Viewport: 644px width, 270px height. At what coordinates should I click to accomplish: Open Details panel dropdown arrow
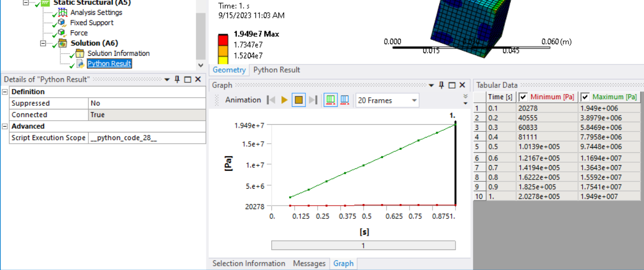(x=166, y=80)
